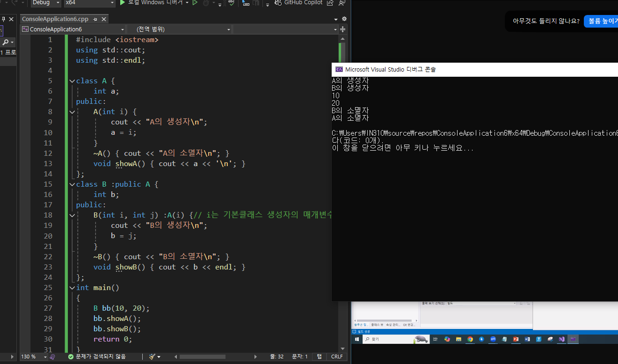The width and height of the screenshot is (618, 364).
Task: Open the GitHub Copilot button
Action: pos(299,3)
